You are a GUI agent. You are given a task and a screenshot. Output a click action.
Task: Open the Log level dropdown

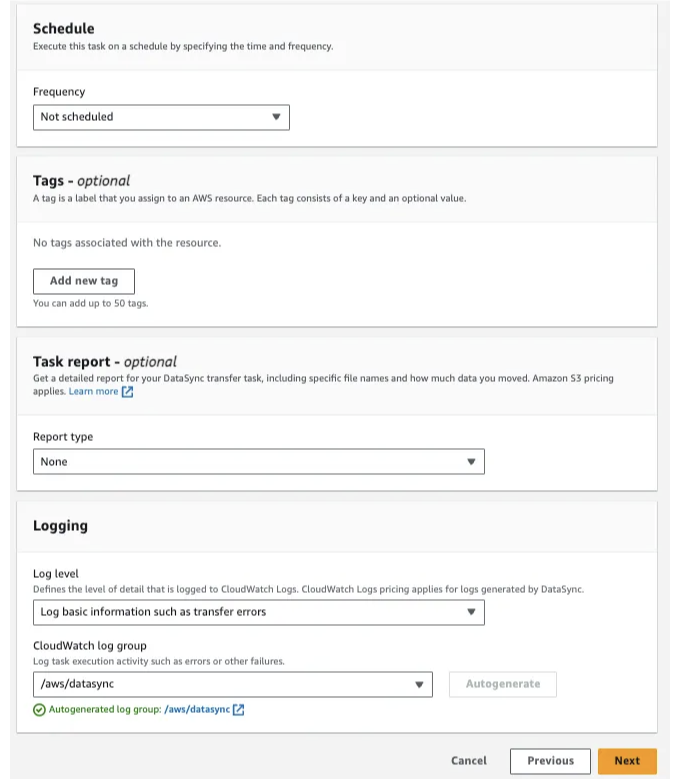pyautogui.click(x=259, y=612)
